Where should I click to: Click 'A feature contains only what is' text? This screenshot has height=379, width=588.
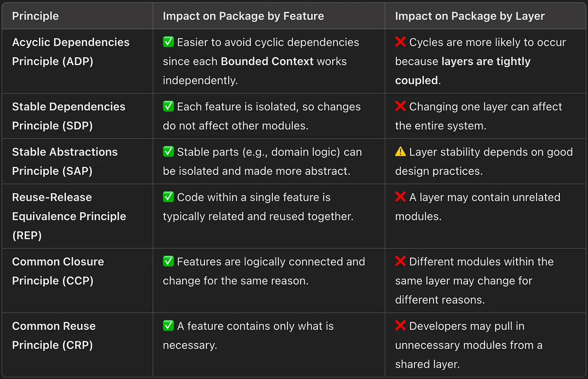pos(255,326)
